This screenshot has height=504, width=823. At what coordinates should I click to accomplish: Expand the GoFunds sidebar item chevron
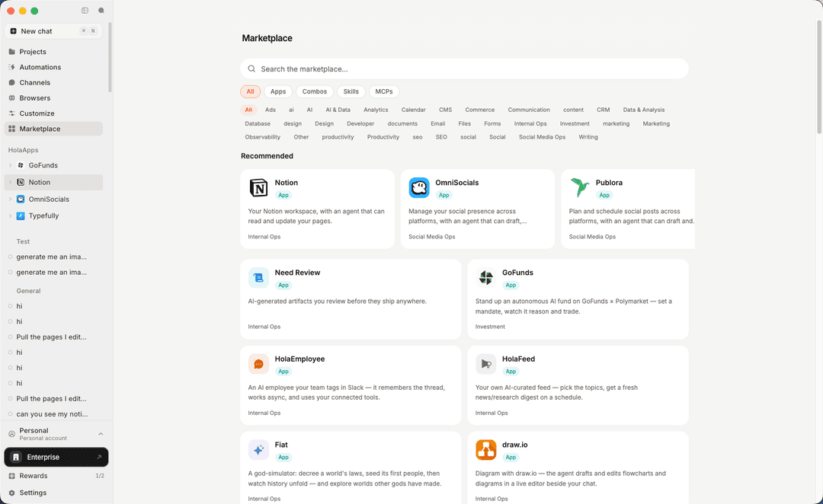pyautogui.click(x=10, y=165)
